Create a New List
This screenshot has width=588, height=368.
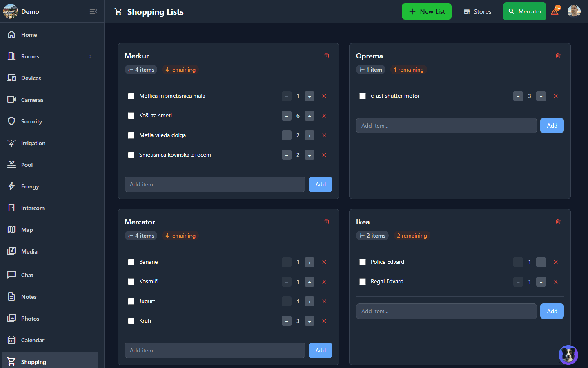click(x=427, y=11)
